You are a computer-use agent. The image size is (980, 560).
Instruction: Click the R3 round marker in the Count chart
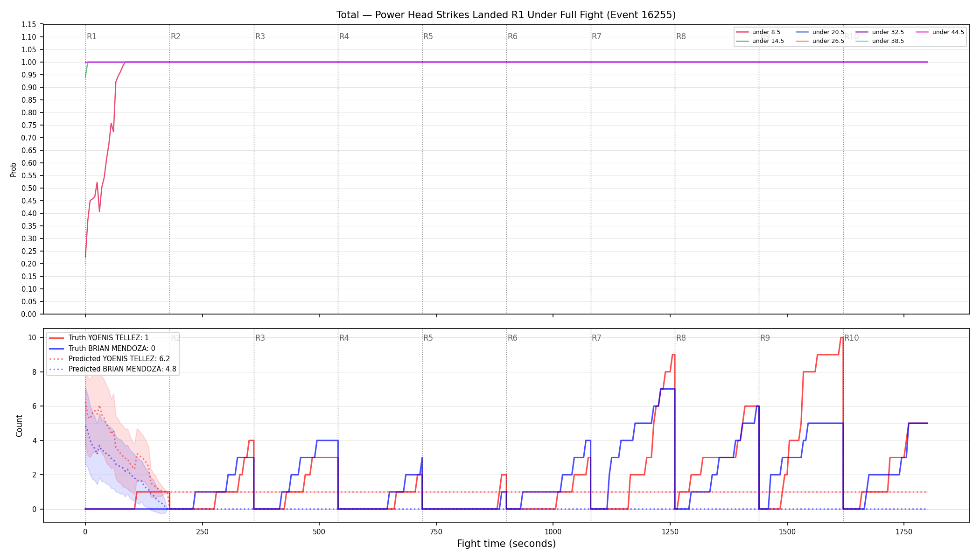(x=260, y=338)
